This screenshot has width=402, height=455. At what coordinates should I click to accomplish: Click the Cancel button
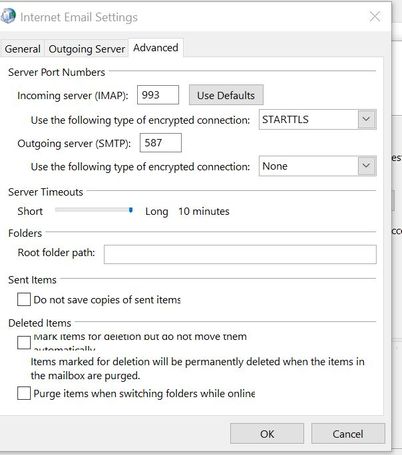(348, 434)
